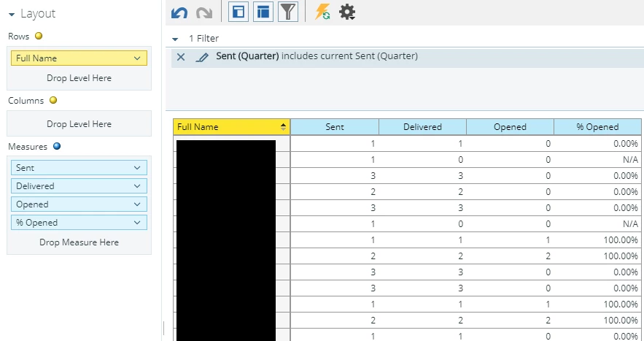This screenshot has height=341, width=644.
Task: Remove the Sent (Quarter) filter with X
Action: pyautogui.click(x=181, y=57)
